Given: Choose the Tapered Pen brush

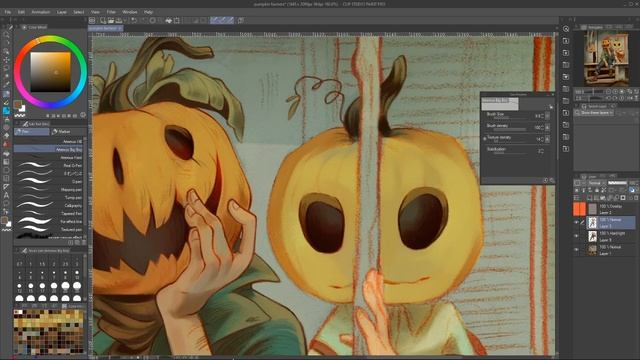Looking at the screenshot, I should pyautogui.click(x=49, y=213).
